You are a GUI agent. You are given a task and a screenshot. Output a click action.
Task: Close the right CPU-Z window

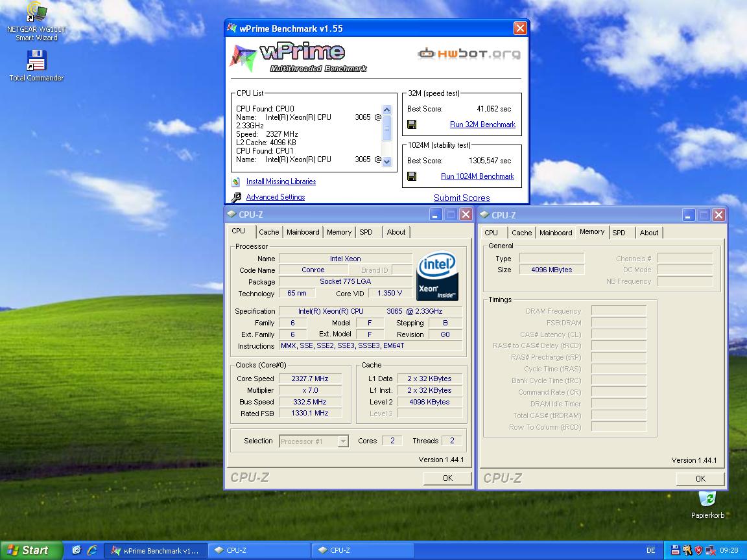tap(719, 215)
